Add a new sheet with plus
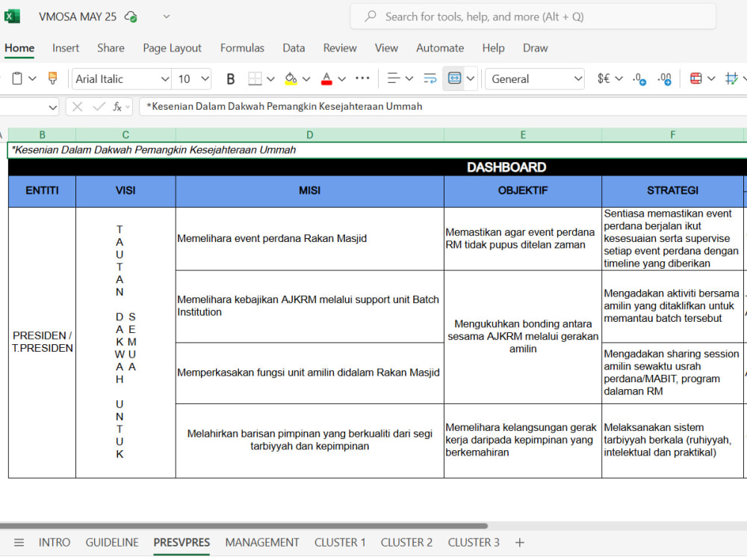 click(520, 542)
